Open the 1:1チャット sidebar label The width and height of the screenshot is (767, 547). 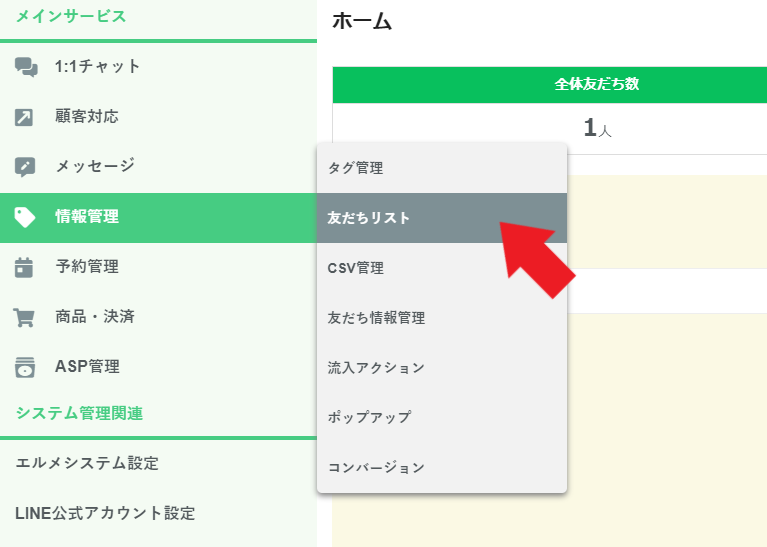point(98,67)
